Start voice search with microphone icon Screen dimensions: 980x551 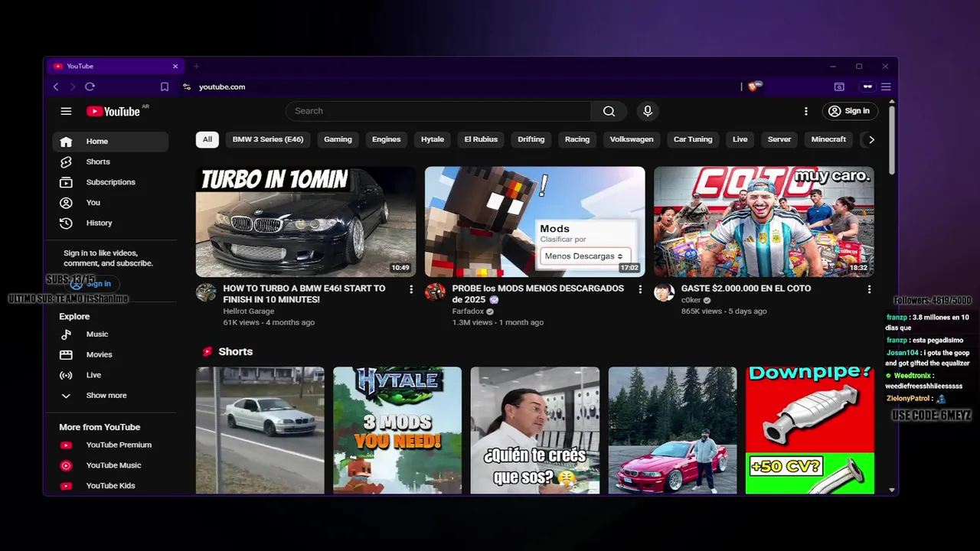click(648, 111)
